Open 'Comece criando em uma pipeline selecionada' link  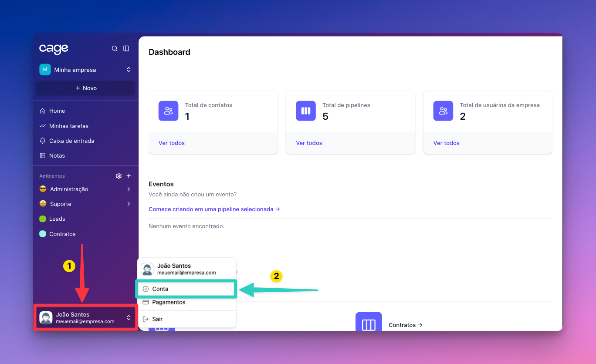click(x=214, y=209)
